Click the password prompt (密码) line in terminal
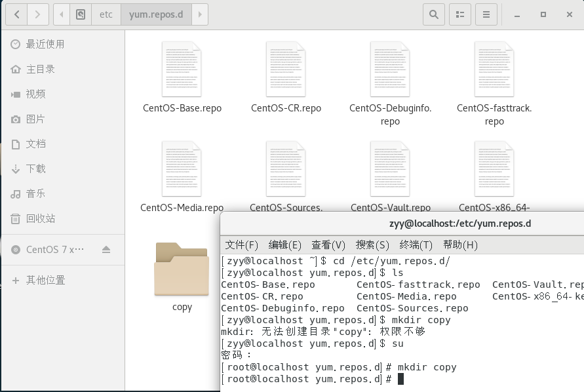This screenshot has width=584, height=392. click(236, 355)
